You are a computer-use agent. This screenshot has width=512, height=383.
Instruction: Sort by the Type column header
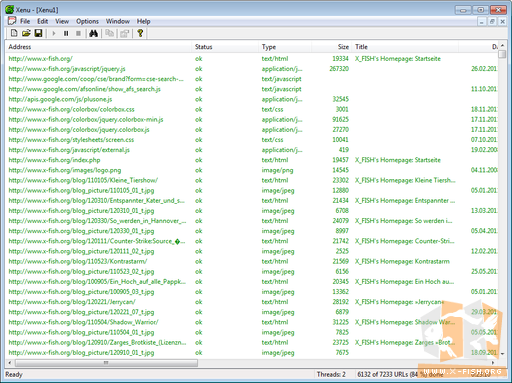click(x=285, y=47)
